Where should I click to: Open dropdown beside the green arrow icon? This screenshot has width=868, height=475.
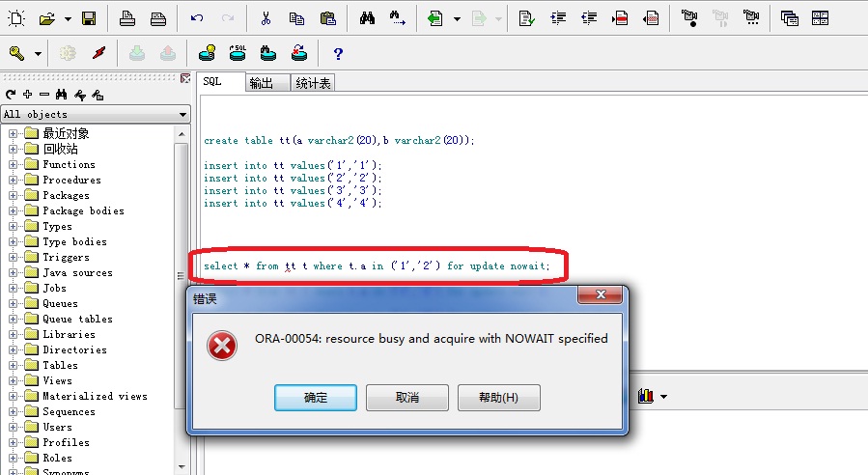tap(457, 19)
